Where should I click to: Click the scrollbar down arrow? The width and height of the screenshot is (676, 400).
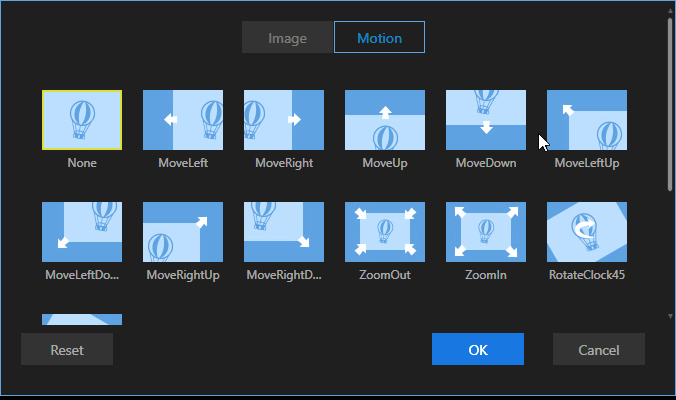tap(670, 316)
